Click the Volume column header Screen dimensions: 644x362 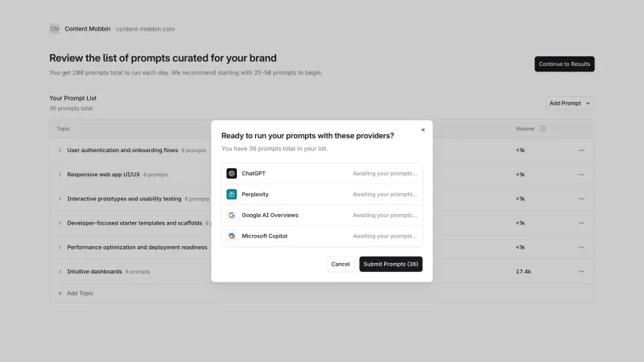525,129
